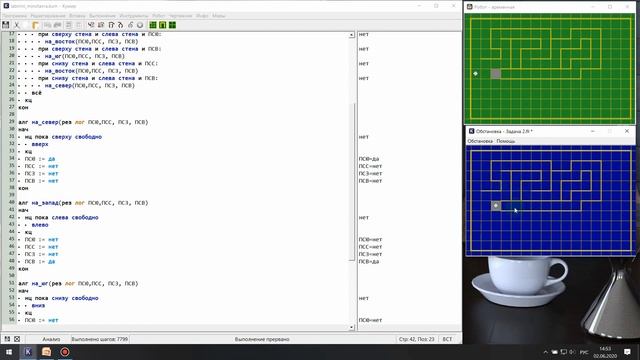Click the 'ВСТ' insert mode indicator
The image size is (640, 360).
(447, 339)
